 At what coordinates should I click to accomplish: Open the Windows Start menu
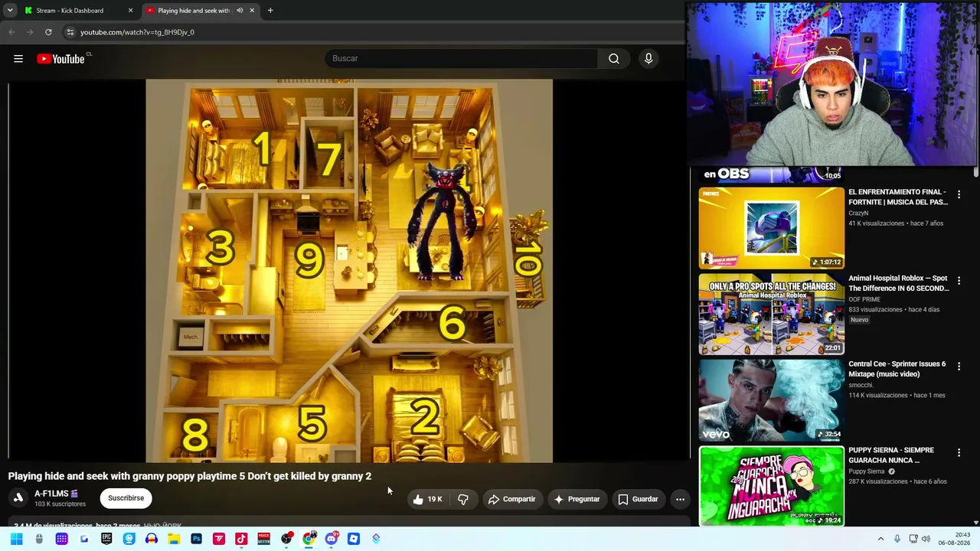[x=17, y=539]
